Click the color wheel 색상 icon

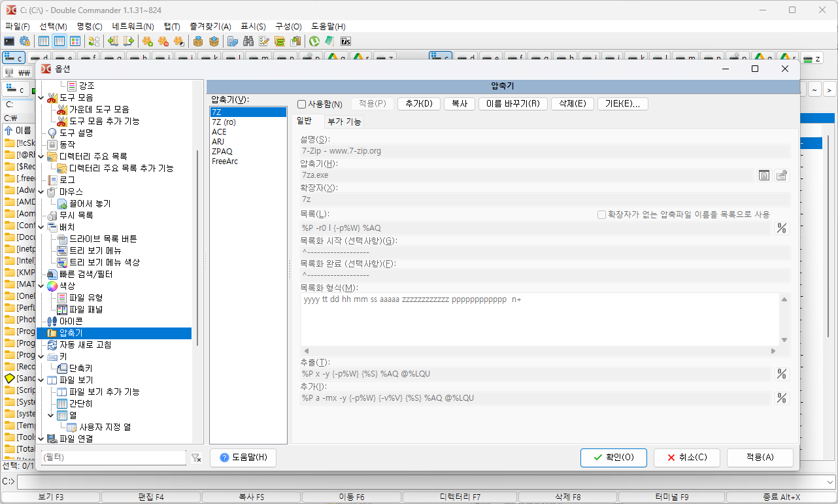[x=52, y=286]
